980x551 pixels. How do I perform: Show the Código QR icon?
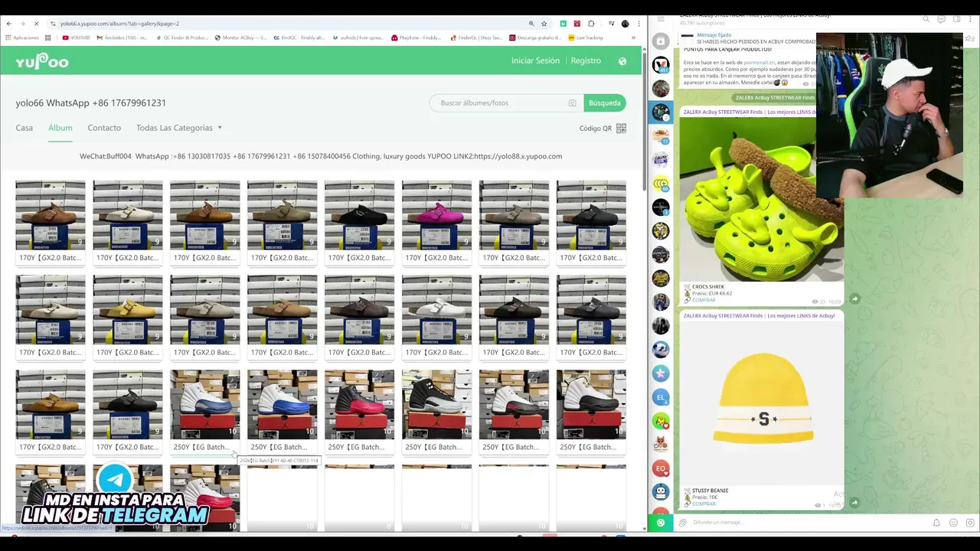[621, 129]
